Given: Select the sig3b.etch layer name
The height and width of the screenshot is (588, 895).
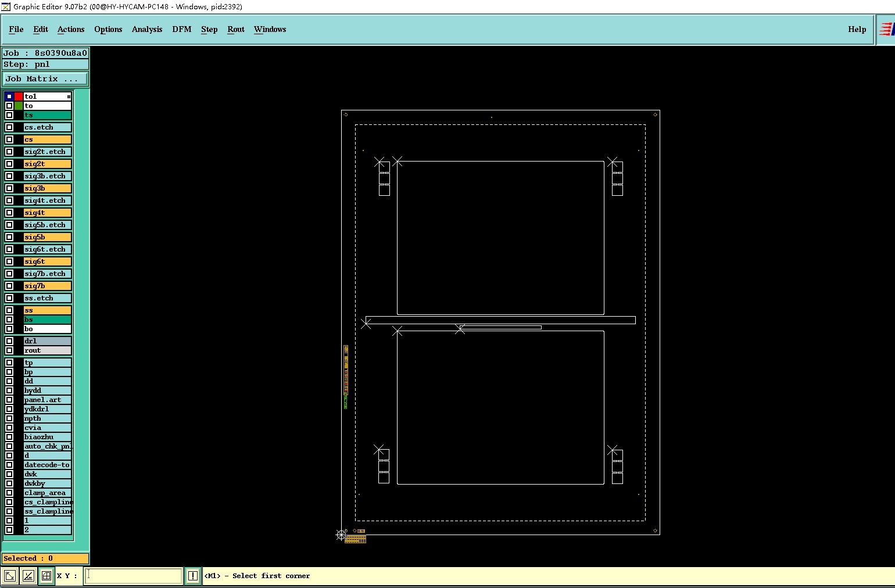Looking at the screenshot, I should point(48,176).
